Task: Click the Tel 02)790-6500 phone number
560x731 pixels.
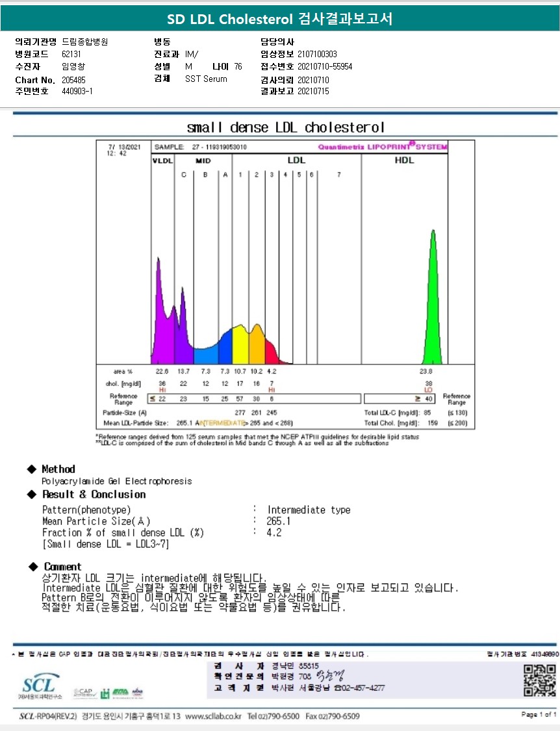Action: tap(274, 716)
